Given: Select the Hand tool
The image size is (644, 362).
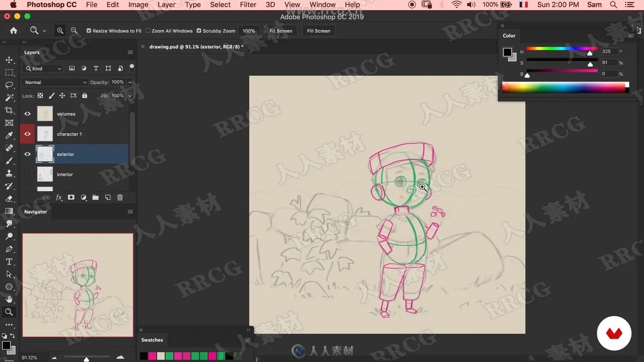Looking at the screenshot, I should coord(9,299).
